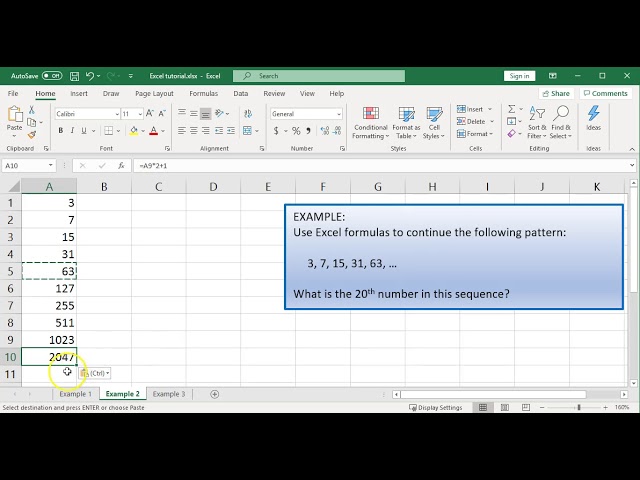Click the Borders icon
This screenshot has height=480, width=640.
[109, 131]
